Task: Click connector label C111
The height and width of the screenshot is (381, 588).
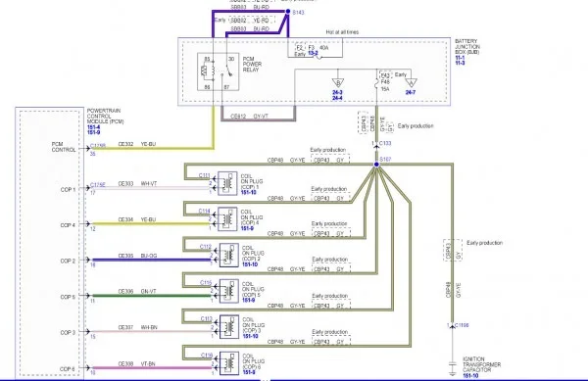Action: point(205,175)
